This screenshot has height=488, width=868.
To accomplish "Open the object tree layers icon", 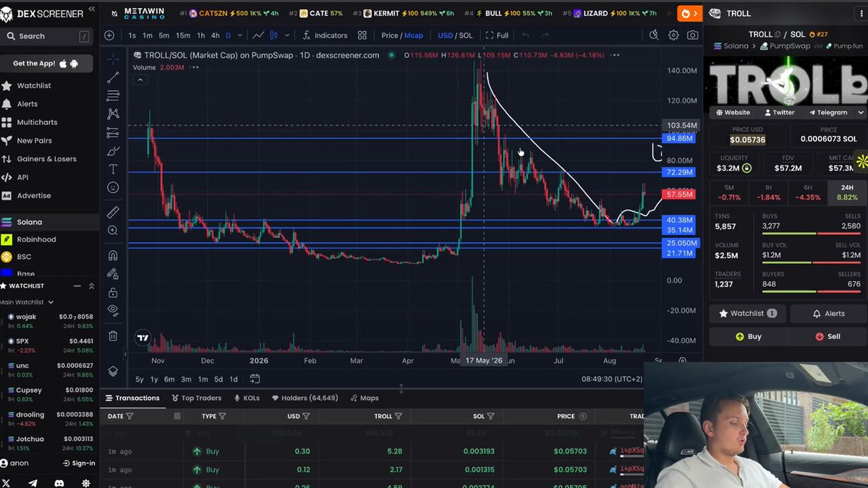I will 113,371.
